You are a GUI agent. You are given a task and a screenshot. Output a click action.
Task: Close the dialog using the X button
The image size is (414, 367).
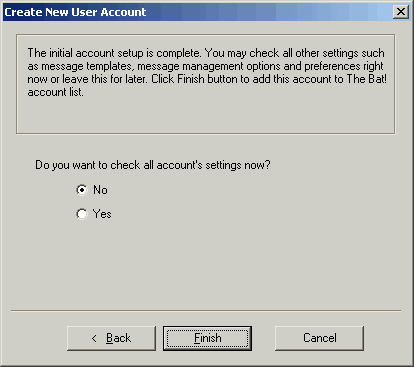click(x=401, y=12)
